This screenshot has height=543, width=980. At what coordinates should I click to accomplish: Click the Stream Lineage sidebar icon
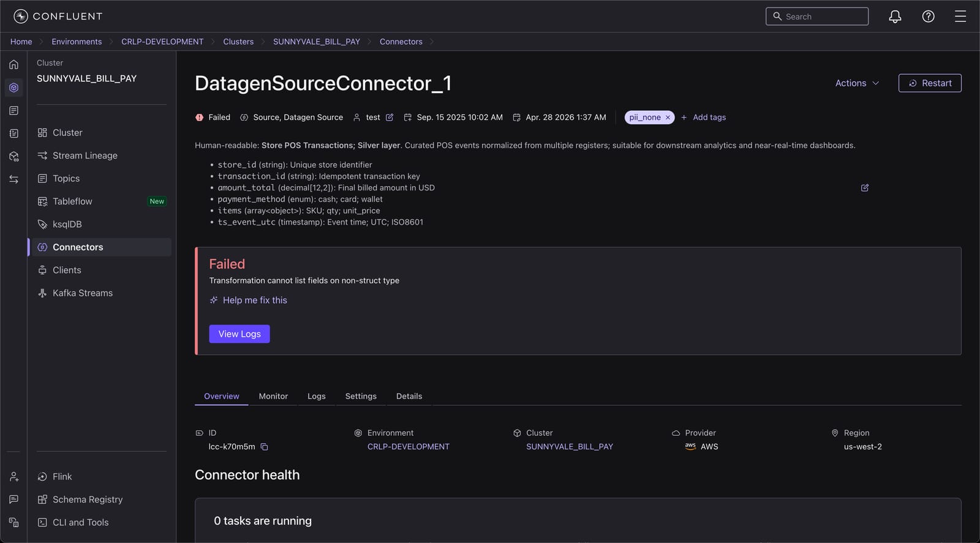(42, 155)
